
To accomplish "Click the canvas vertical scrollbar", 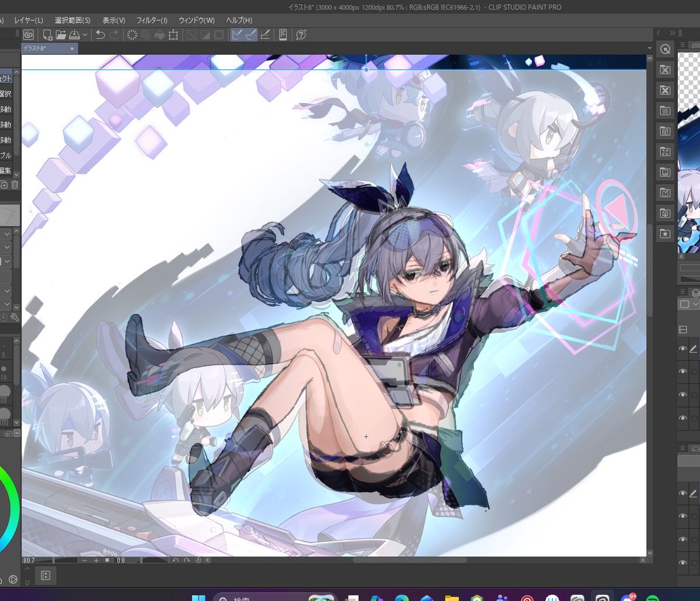I will click(650, 270).
